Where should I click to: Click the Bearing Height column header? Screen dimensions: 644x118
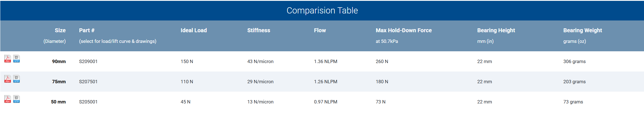pyautogui.click(x=496, y=30)
